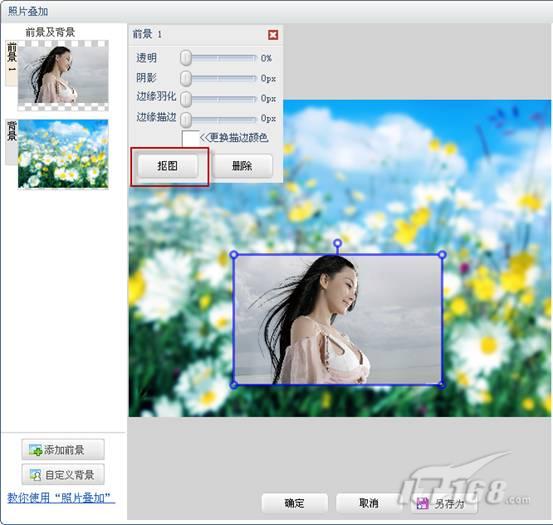
Task: Confirm with the 确定 button
Action: pos(294,503)
